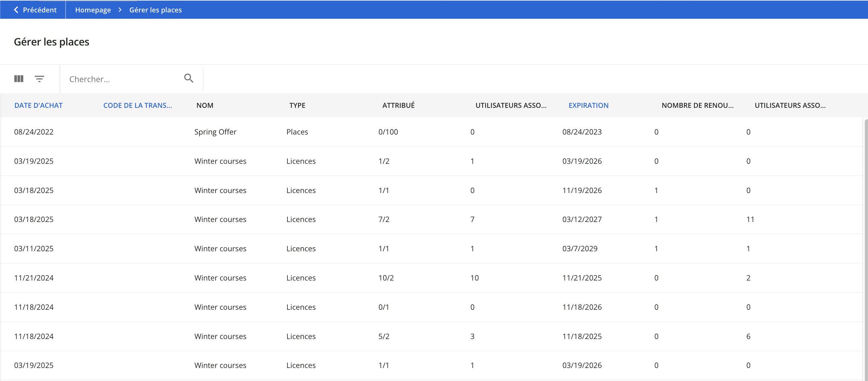Click the 0/1 attributed cell
868x381 pixels.
[x=384, y=307]
